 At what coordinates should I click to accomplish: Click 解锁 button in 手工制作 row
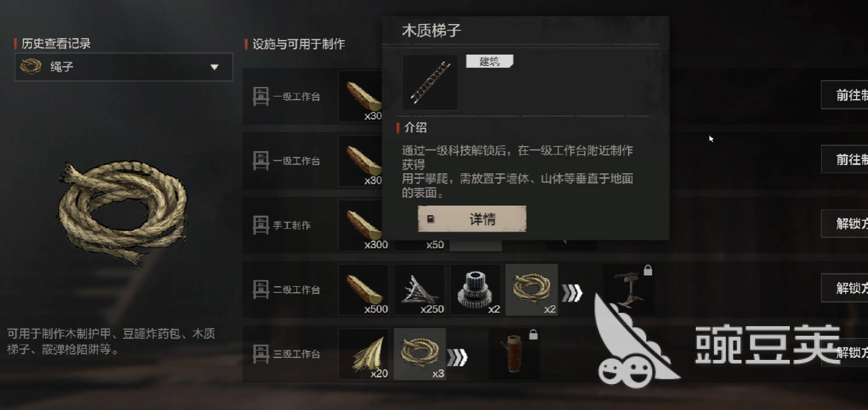coord(844,223)
